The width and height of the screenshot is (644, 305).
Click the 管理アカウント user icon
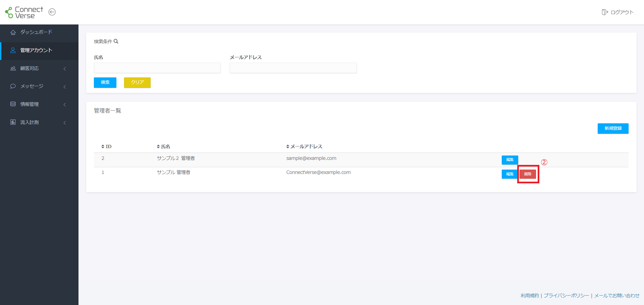[13, 50]
